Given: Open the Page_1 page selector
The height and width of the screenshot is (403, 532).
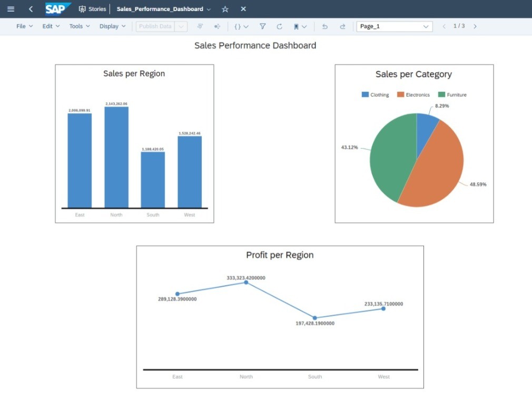Looking at the screenshot, I should tap(394, 26).
